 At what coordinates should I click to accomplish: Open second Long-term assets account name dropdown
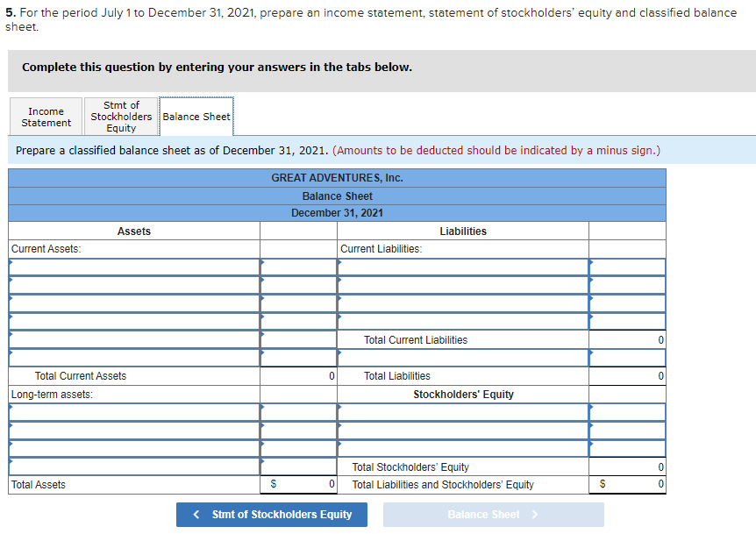click(x=134, y=431)
